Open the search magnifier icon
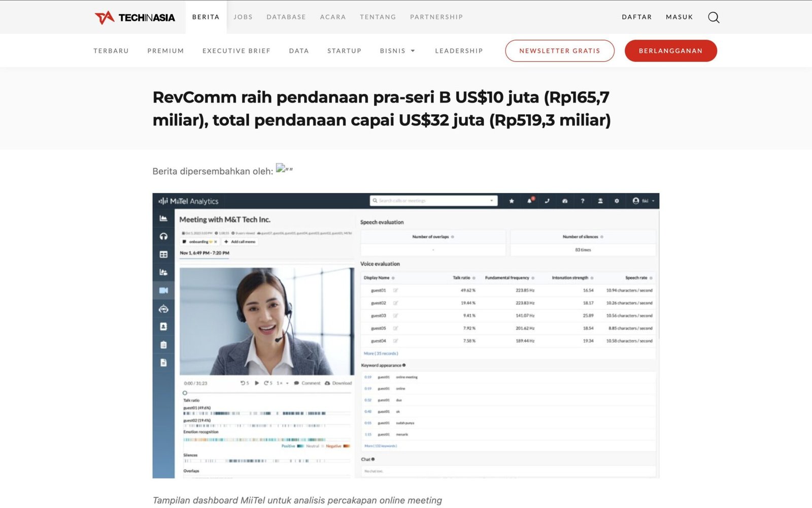Screen dimensions: 812x508 [x=713, y=17]
